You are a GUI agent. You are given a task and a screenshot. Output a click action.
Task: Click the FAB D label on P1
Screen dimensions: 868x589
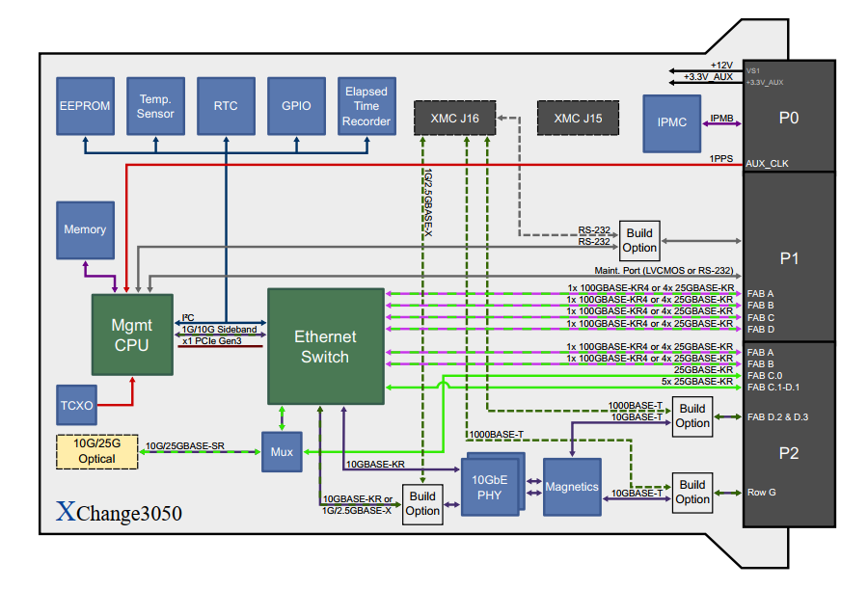tap(761, 330)
